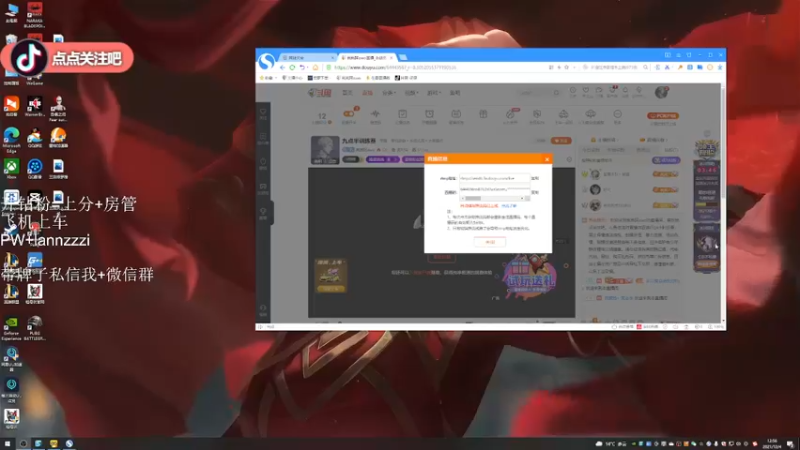
Task: Click the browser address bar URL
Action: pyautogui.click(x=395, y=67)
